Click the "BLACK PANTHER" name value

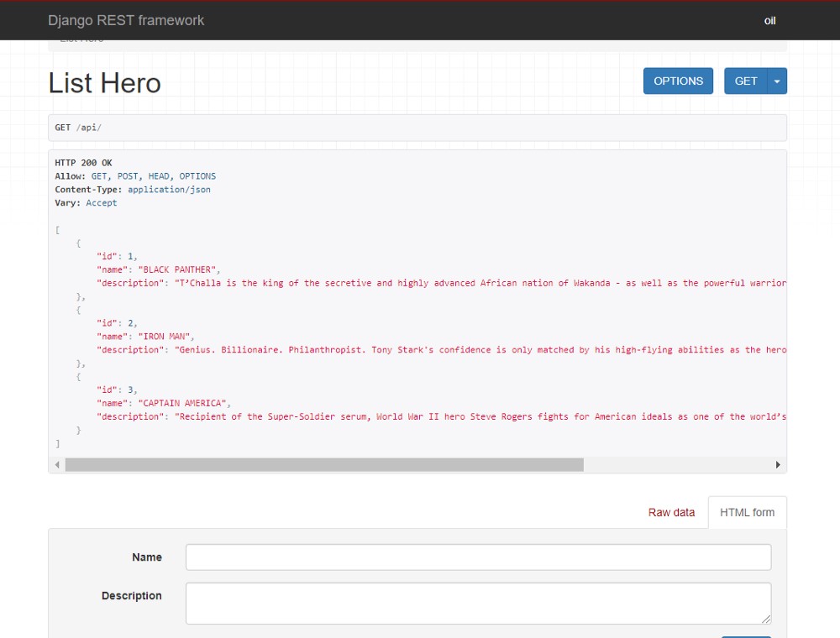pyautogui.click(x=176, y=269)
